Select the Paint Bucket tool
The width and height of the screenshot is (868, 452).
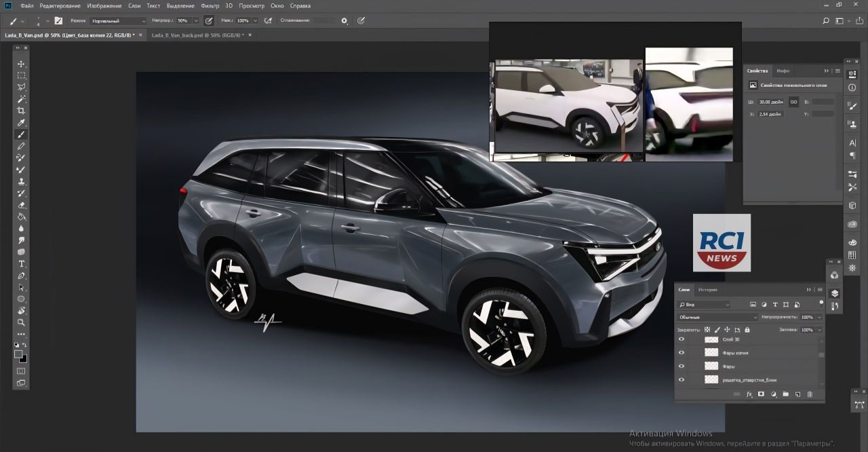(x=21, y=216)
